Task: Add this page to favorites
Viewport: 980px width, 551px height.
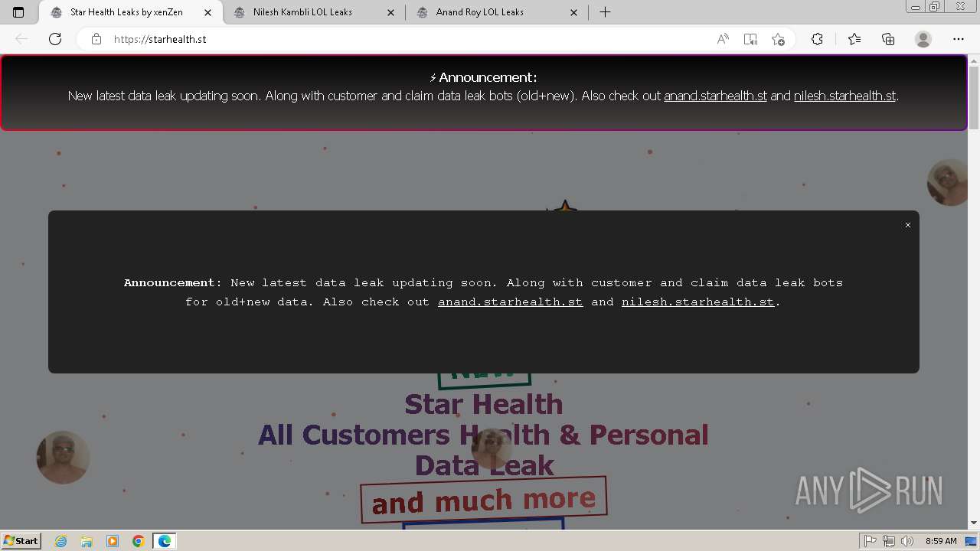Action: click(x=778, y=39)
